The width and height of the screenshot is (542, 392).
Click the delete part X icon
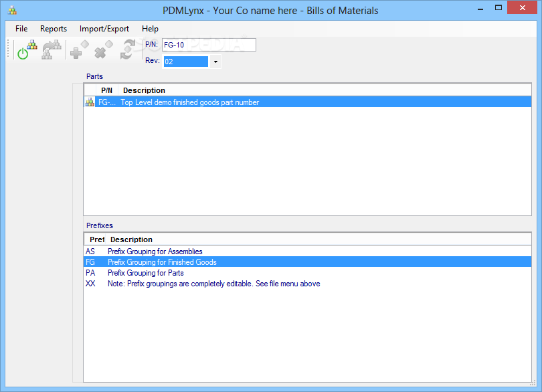(x=104, y=50)
